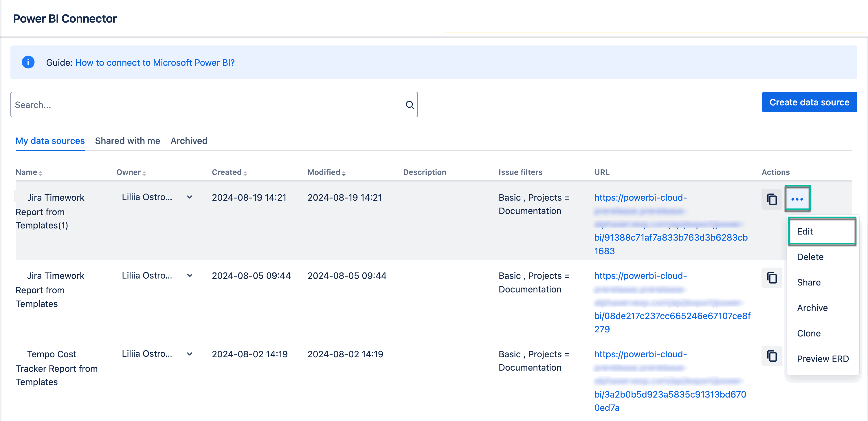Screen dimensions: 868x421
Task: Copy URL of second Jira Timework Report row
Action: click(771, 278)
